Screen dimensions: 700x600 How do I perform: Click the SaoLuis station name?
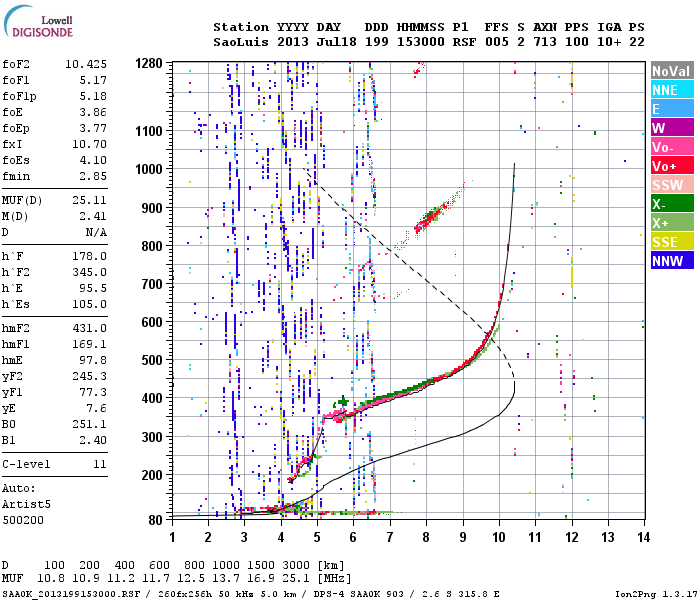click(241, 42)
